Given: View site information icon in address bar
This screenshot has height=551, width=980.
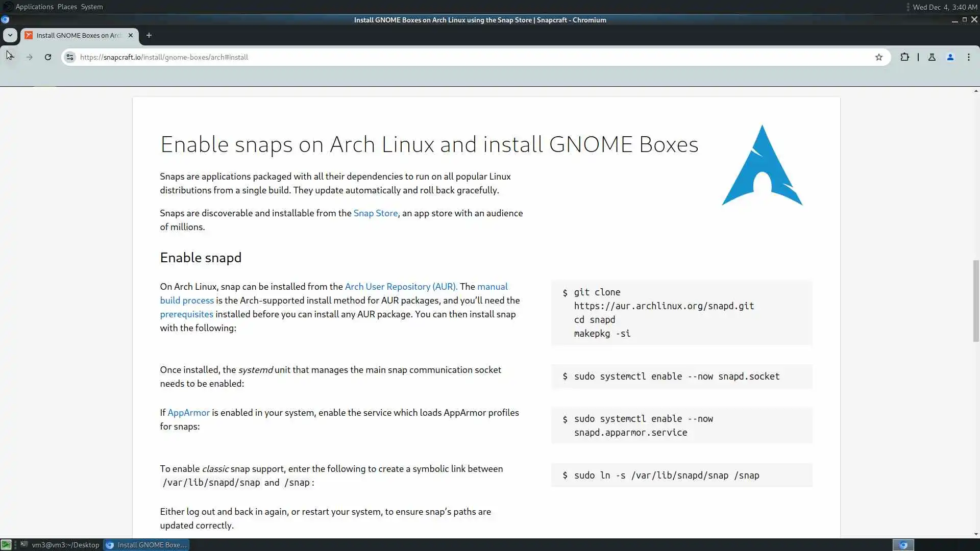Looking at the screenshot, I should tap(70, 57).
